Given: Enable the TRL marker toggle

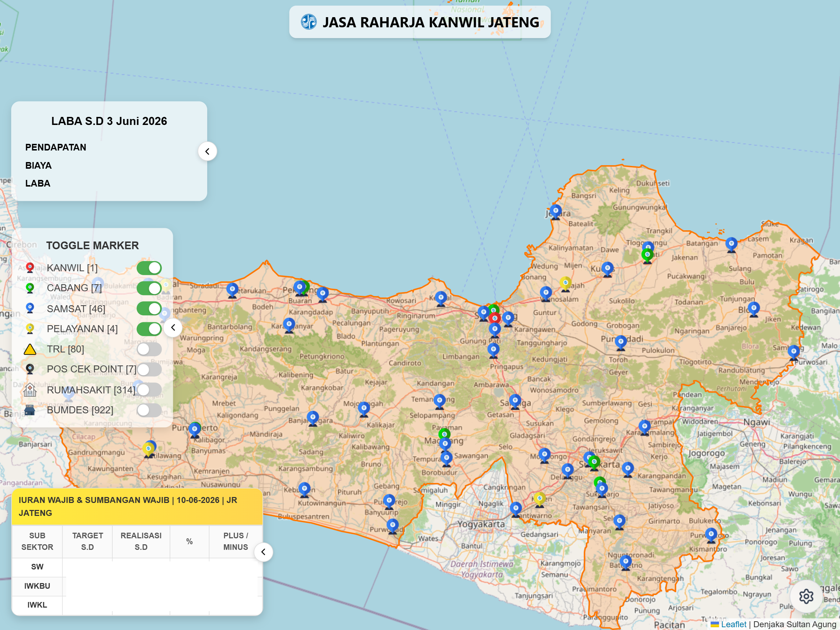Looking at the screenshot, I should pyautogui.click(x=149, y=349).
